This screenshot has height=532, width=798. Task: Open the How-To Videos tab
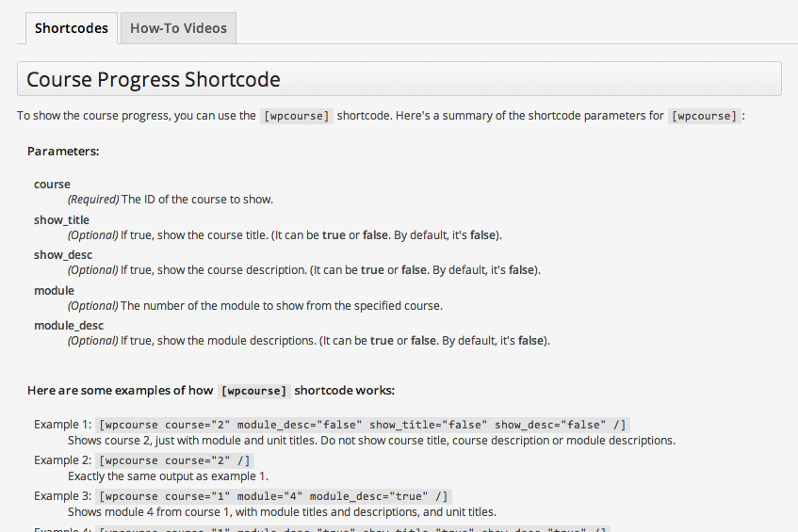click(178, 28)
